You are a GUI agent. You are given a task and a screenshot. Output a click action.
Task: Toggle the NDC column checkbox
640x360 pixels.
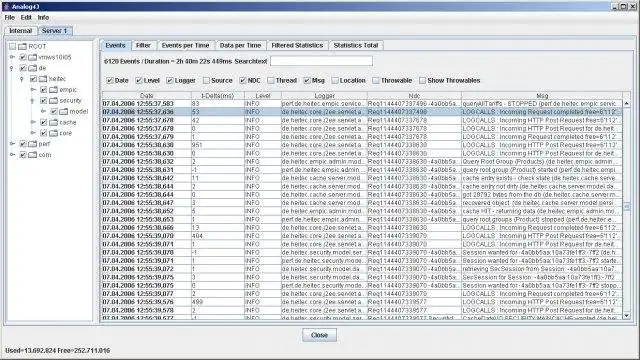tap(243, 80)
